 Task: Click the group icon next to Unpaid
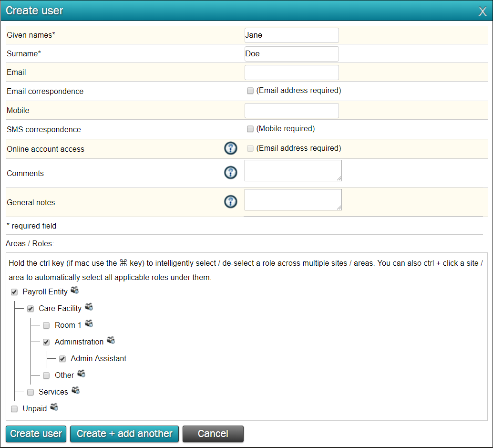tap(54, 407)
